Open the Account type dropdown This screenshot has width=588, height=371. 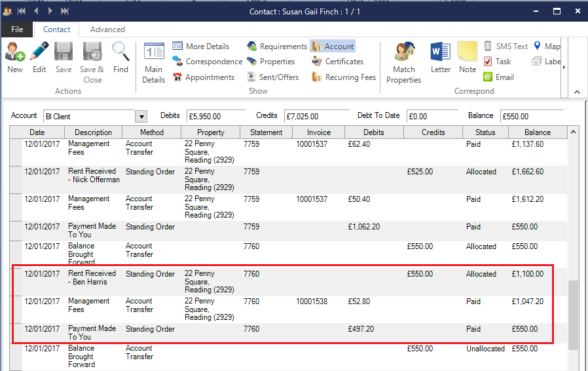point(141,117)
